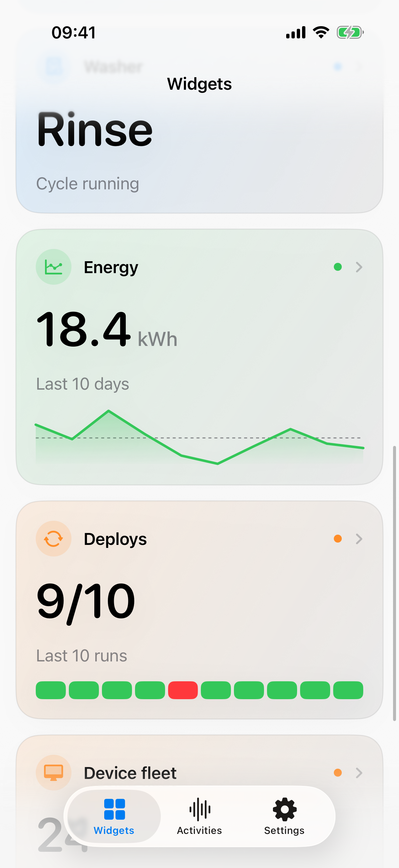Switch to the Activities tab
Image resolution: width=399 pixels, height=868 pixels.
pos(199,816)
